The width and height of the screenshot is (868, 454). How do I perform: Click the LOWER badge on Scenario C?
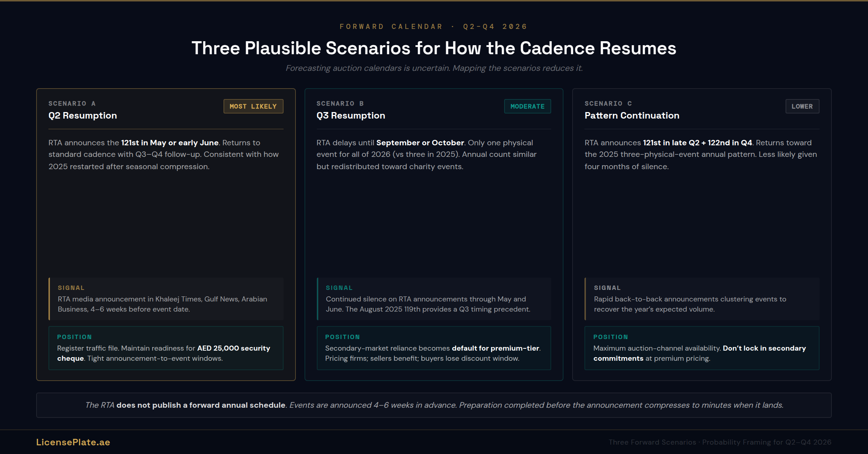pos(802,106)
